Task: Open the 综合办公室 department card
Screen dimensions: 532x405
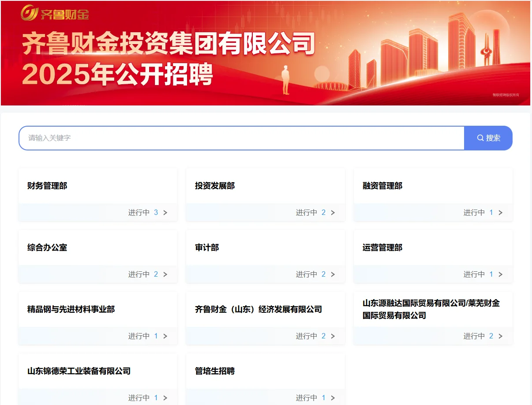Action: click(98, 256)
